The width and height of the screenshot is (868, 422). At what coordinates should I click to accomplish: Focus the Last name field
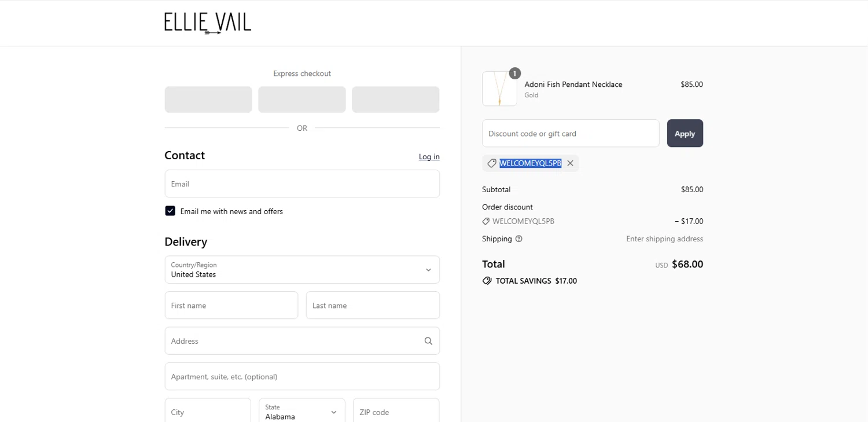point(373,305)
